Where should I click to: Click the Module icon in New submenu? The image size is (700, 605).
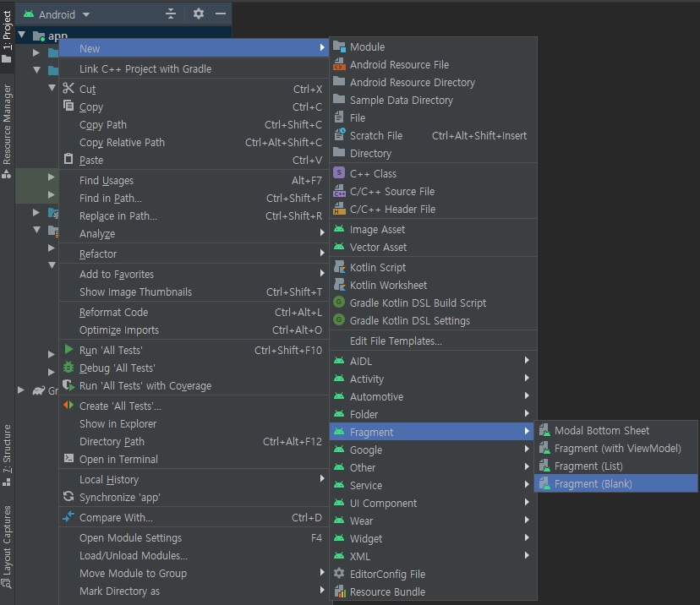pyautogui.click(x=339, y=46)
